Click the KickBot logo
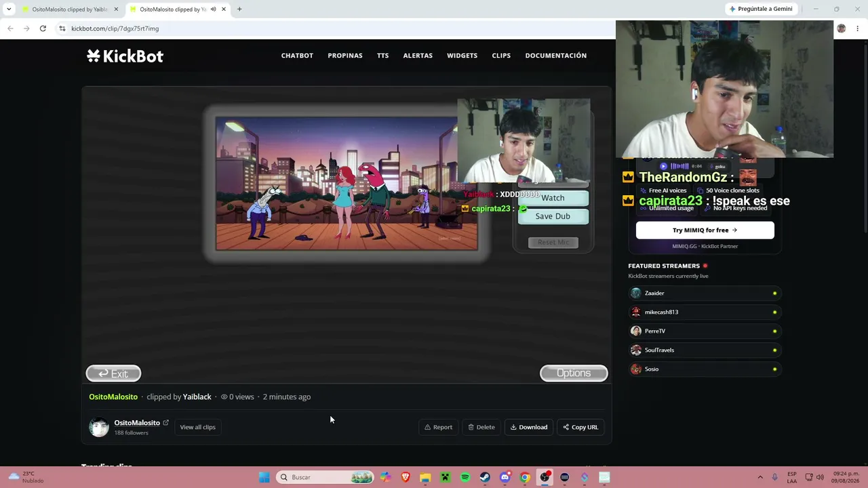868x488 pixels. tap(125, 56)
